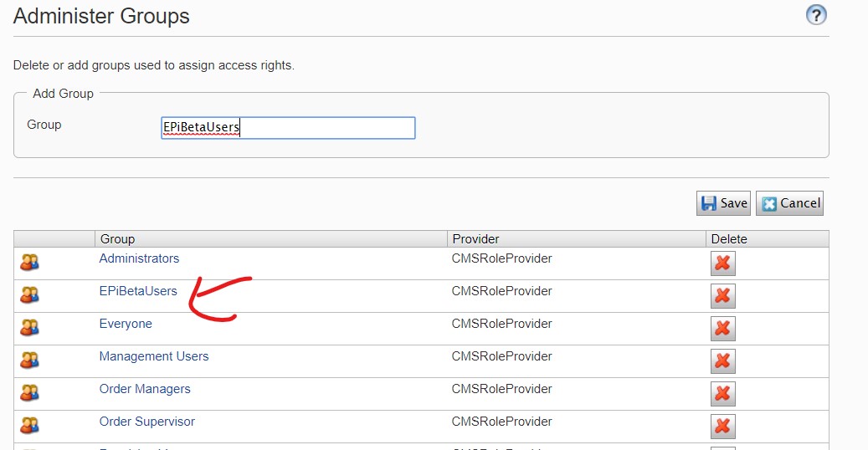868x450 pixels.
Task: Open the help question mark icon
Action: (816, 15)
